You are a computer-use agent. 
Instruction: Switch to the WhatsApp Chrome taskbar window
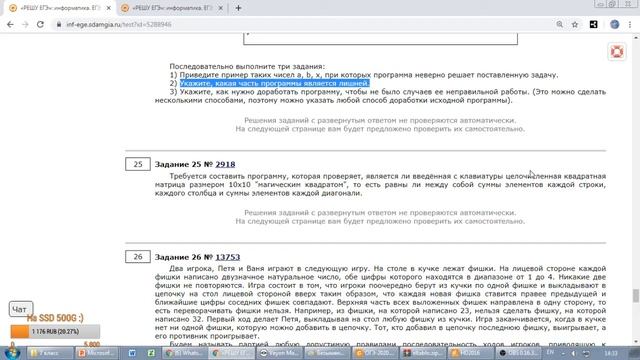point(185,353)
